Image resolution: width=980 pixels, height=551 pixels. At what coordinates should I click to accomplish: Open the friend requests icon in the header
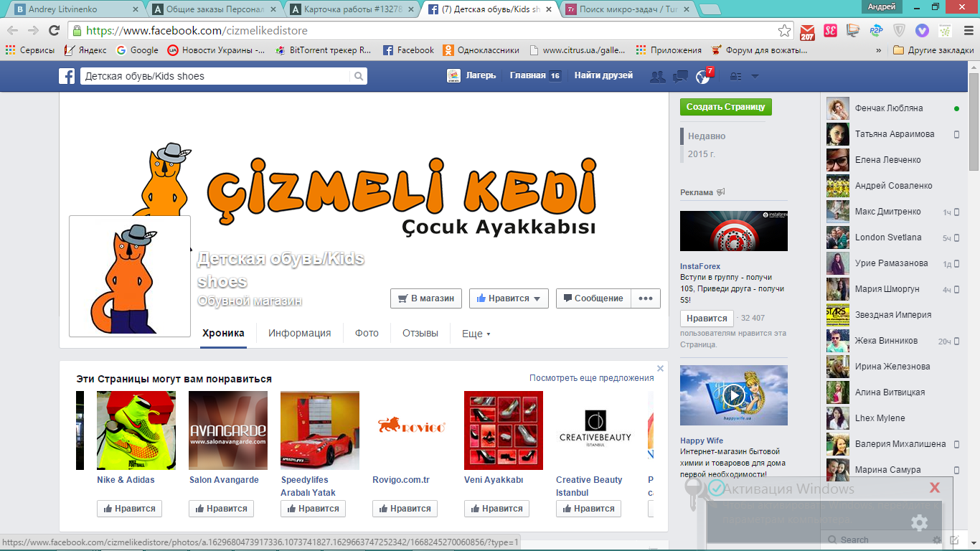click(656, 76)
